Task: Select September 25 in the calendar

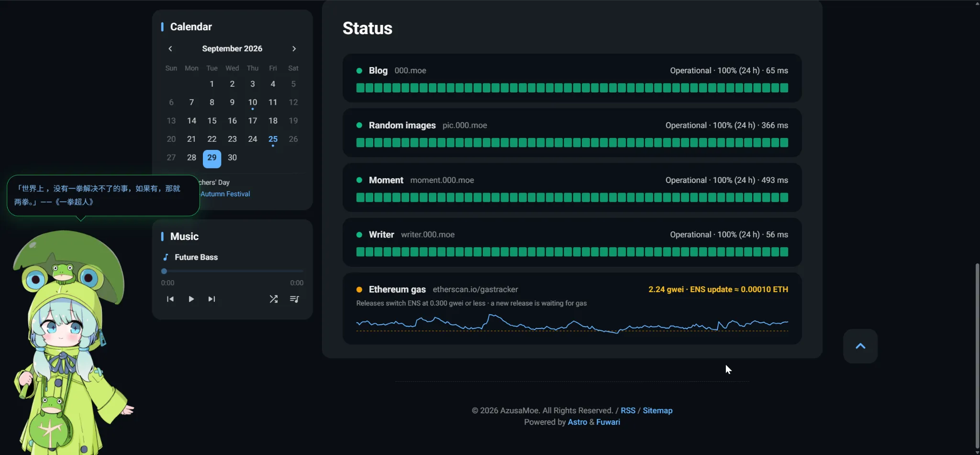Action: point(273,139)
